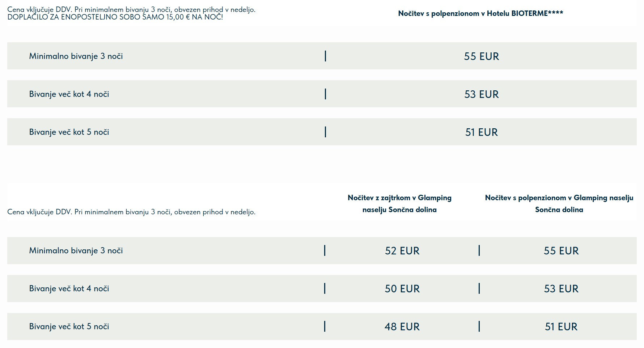Click the 51 EUR Glamping half-board price
Image resolution: width=644 pixels, height=348 pixels.
click(x=561, y=327)
